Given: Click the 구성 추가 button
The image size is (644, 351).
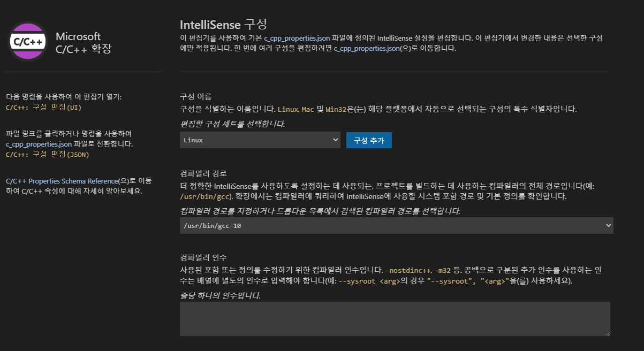Looking at the screenshot, I should (x=369, y=140).
